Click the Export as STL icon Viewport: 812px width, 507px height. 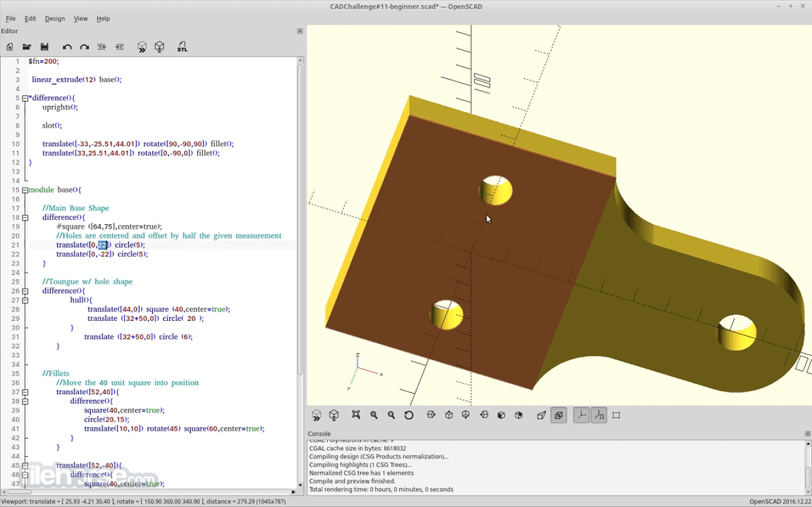182,47
